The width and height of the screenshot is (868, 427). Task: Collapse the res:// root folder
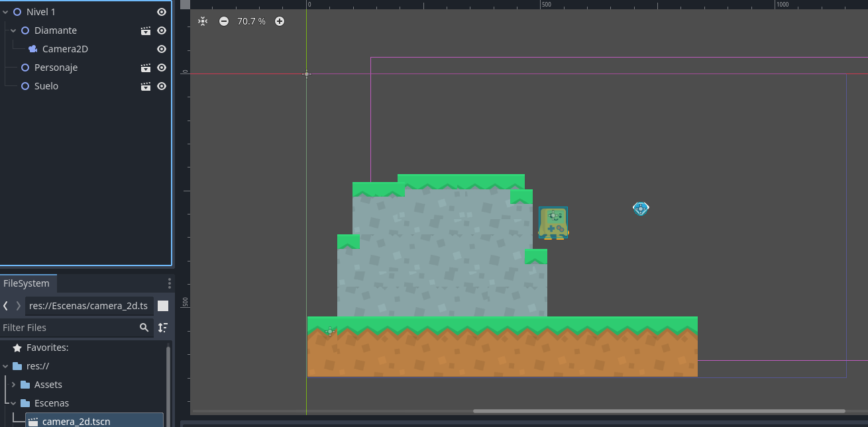click(6, 366)
